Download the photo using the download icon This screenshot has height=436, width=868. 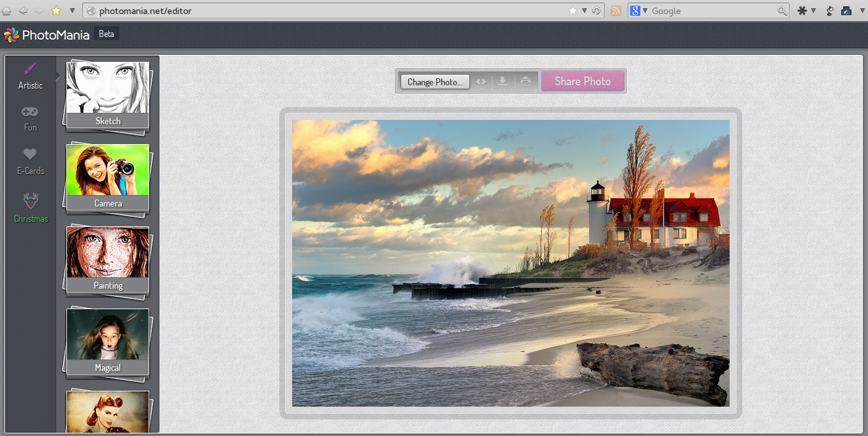point(503,82)
